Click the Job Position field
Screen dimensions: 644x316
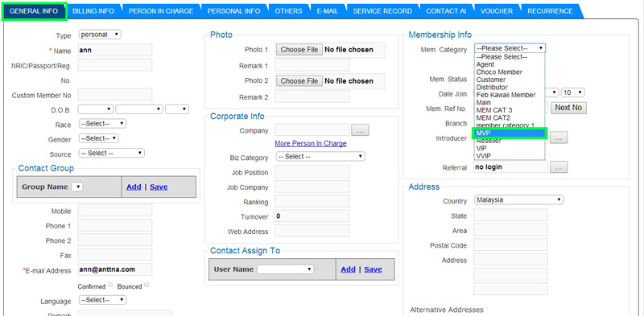tap(312, 172)
